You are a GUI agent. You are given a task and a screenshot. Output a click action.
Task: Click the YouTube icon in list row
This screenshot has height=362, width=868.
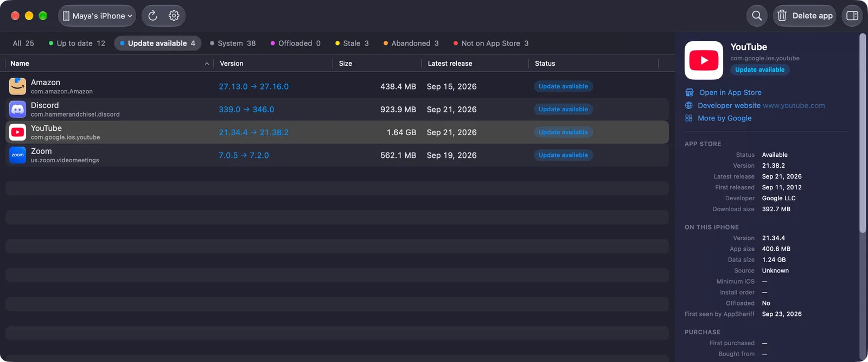pos(17,132)
